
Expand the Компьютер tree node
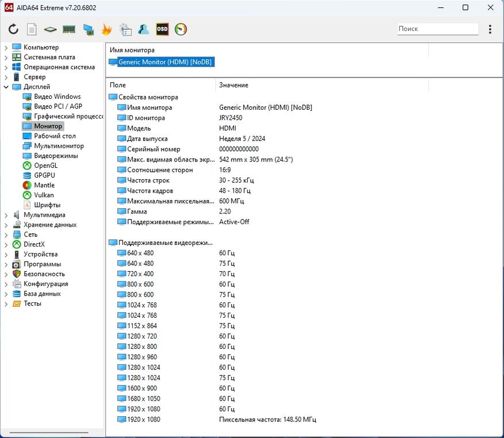(x=6, y=48)
